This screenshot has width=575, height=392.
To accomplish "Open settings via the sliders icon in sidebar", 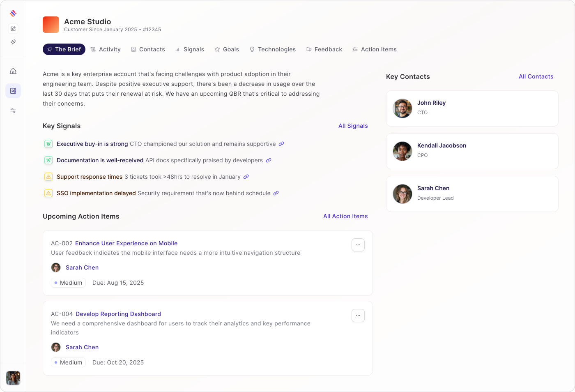I will point(13,111).
